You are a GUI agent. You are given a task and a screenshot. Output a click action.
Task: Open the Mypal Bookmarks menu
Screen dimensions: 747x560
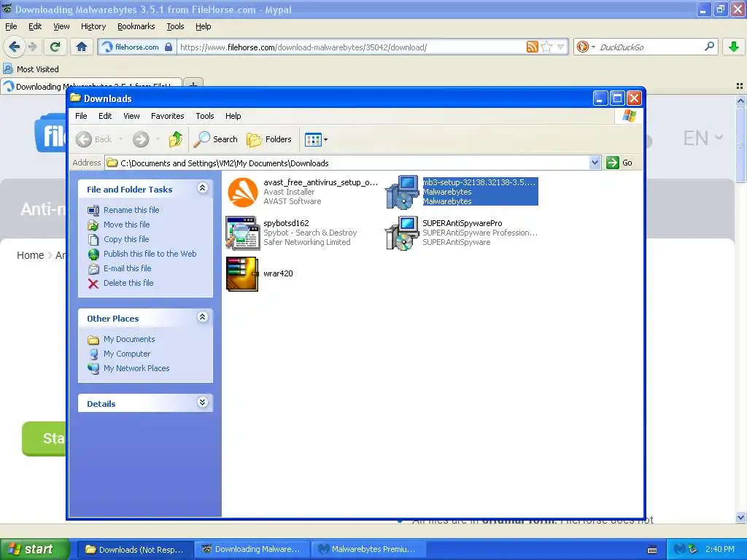136,27
